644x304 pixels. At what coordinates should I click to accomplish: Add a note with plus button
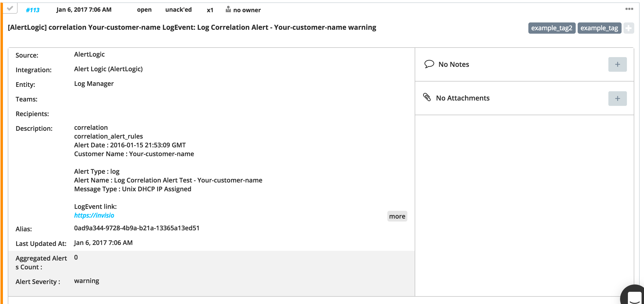coord(617,64)
